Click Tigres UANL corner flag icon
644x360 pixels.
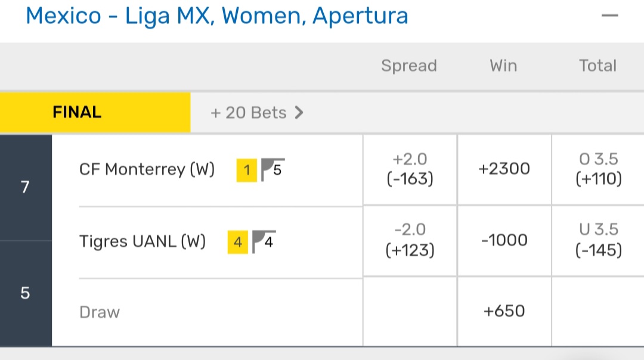pyautogui.click(x=264, y=241)
